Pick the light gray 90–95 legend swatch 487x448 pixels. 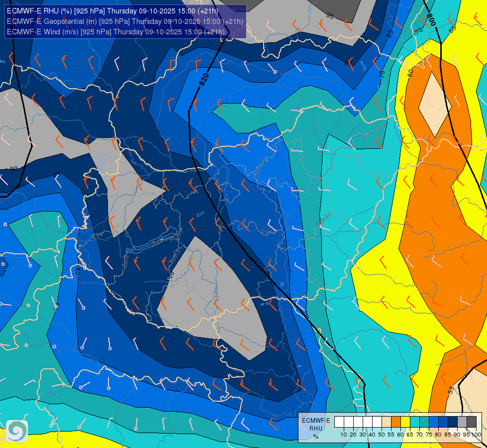[462, 422]
